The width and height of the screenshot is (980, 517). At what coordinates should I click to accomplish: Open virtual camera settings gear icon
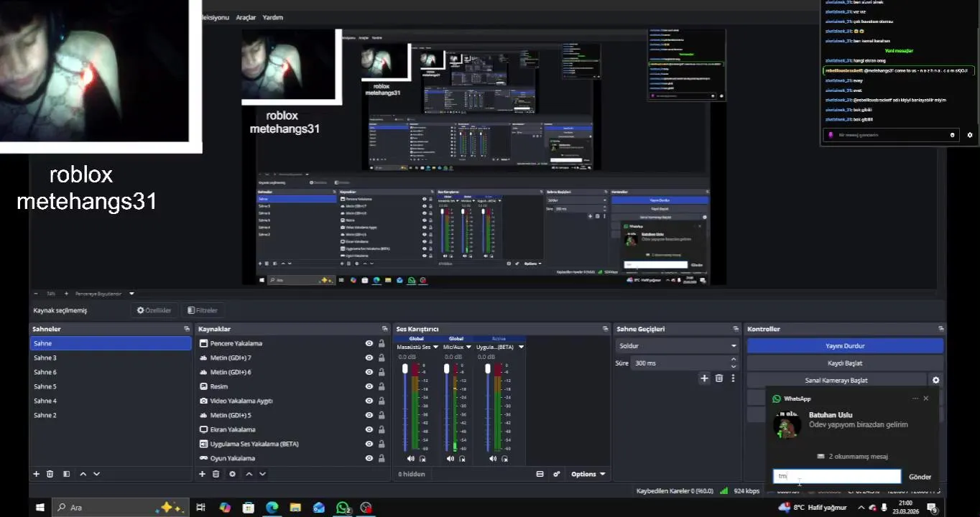tap(935, 381)
